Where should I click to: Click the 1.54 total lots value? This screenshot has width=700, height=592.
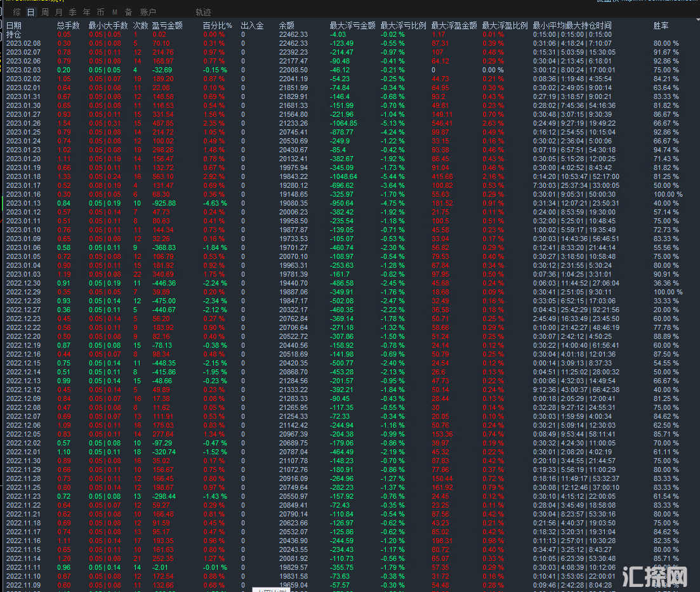[x=64, y=123]
